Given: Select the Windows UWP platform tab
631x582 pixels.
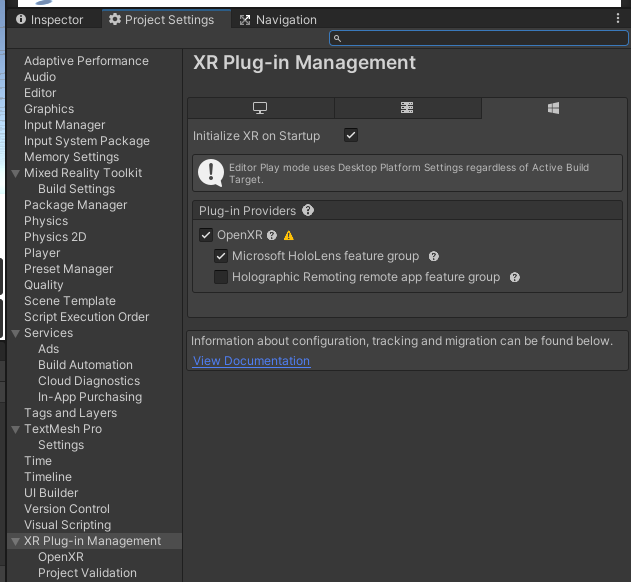Looking at the screenshot, I should (554, 108).
